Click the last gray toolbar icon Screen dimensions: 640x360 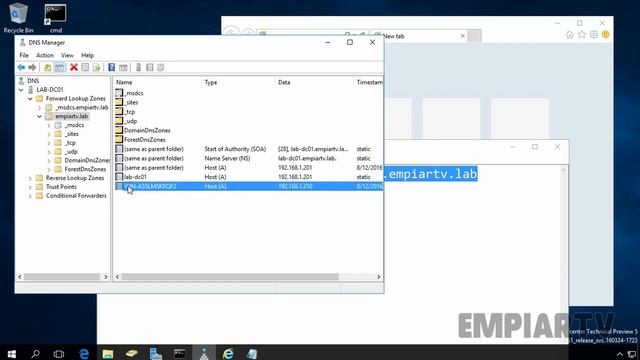pos(160,67)
